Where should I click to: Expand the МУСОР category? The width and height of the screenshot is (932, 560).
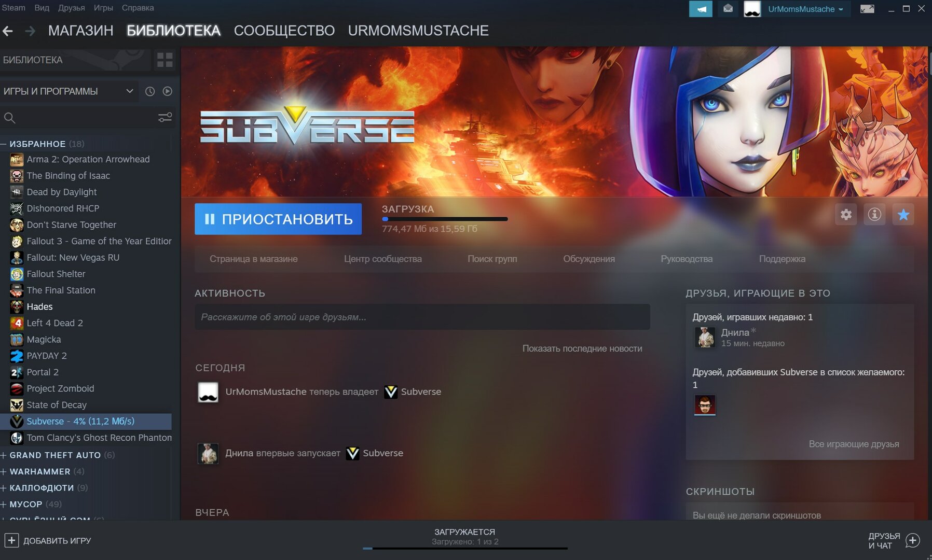pyautogui.click(x=4, y=504)
